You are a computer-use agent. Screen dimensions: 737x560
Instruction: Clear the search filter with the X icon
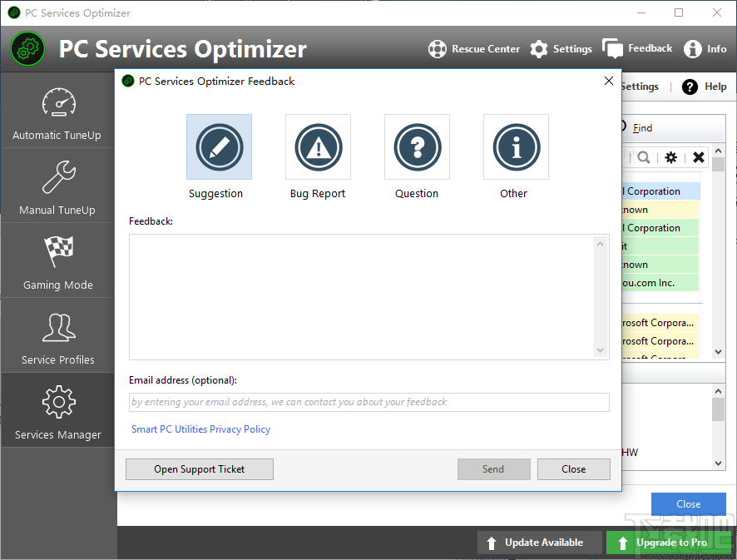(698, 156)
